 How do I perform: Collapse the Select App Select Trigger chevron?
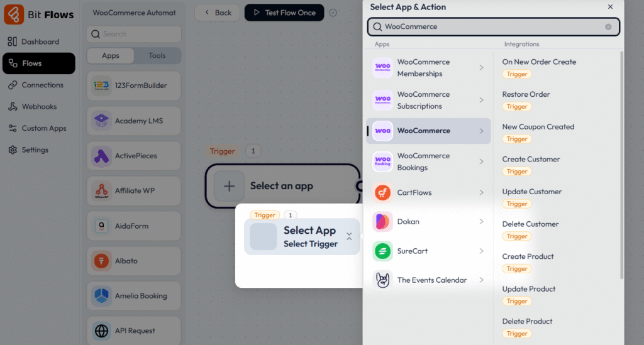pos(349,237)
